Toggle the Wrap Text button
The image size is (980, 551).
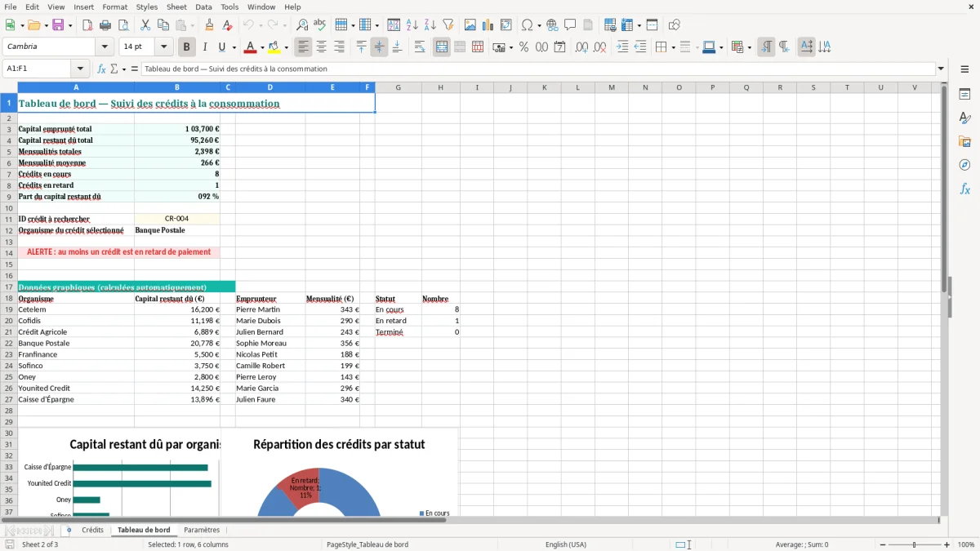pyautogui.click(x=420, y=47)
